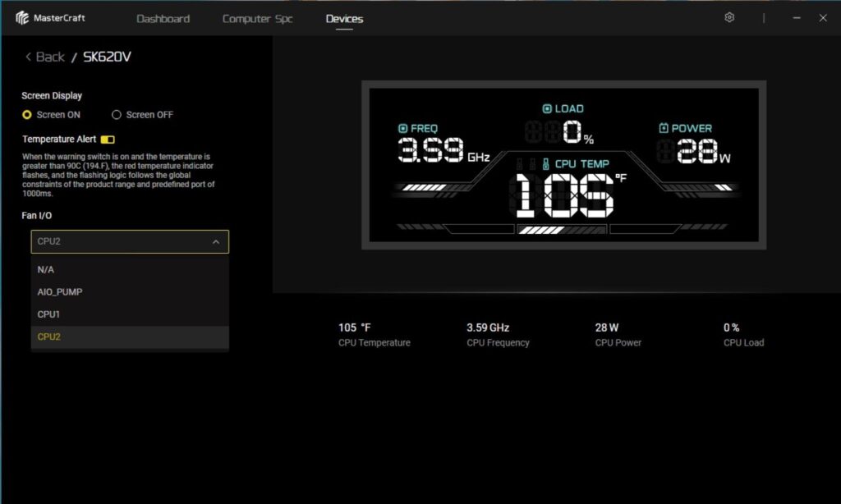Click the FREQ chip icon on display

[402, 129]
